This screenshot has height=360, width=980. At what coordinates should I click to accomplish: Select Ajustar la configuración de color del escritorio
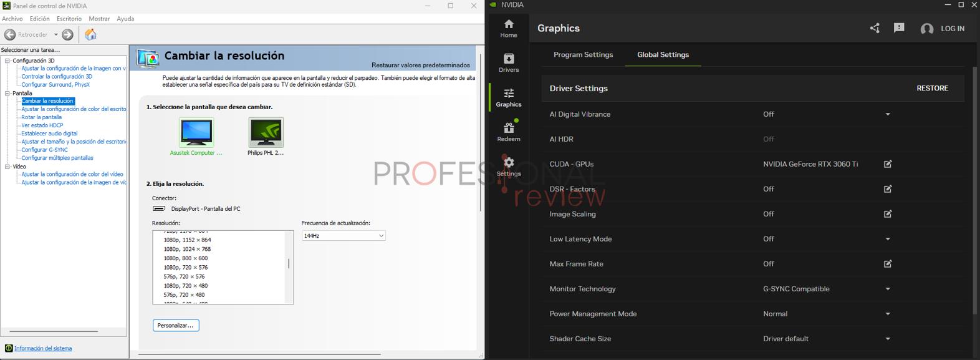click(74, 109)
